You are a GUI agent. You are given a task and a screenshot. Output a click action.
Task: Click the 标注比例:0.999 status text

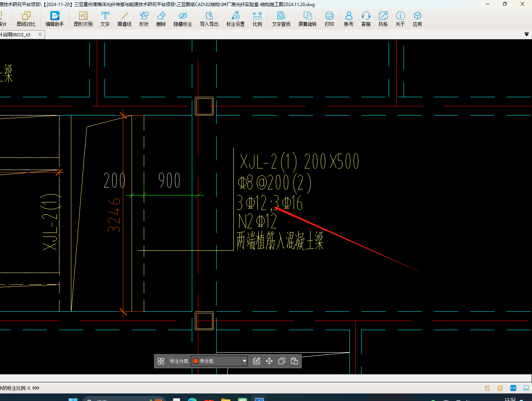tap(20, 388)
